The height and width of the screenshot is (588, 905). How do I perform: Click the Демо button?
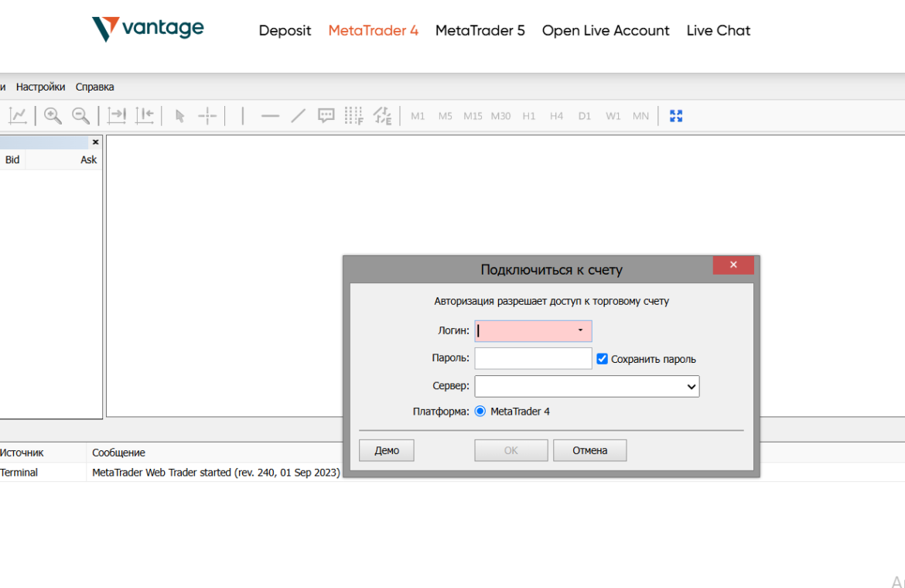pos(387,450)
